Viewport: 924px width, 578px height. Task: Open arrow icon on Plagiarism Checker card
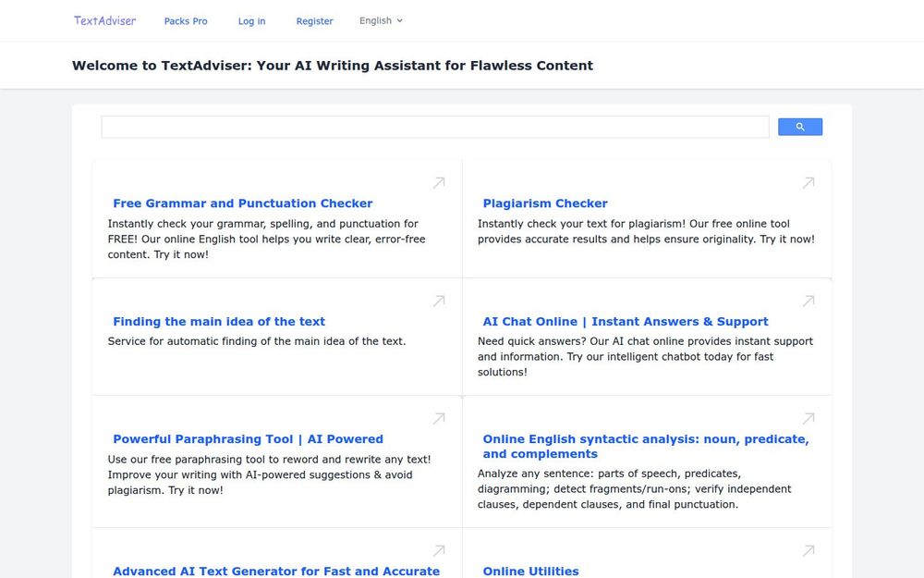[x=808, y=183]
